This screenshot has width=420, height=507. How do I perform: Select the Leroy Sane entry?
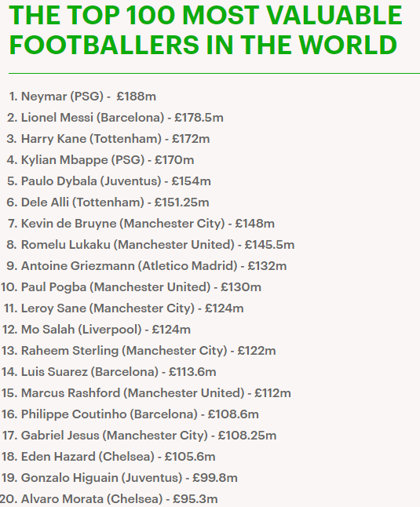click(124, 308)
